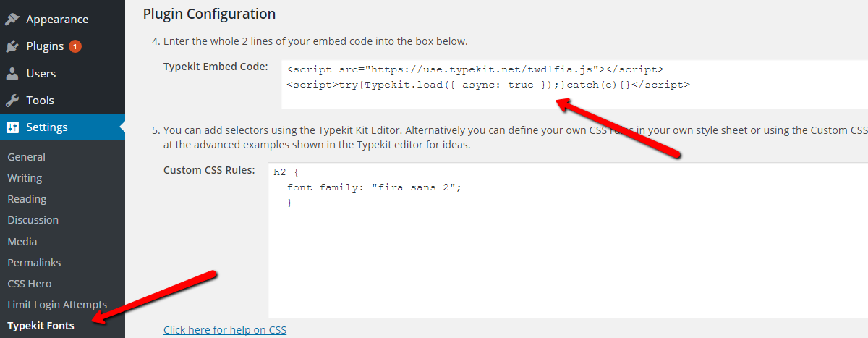Image resolution: width=868 pixels, height=338 pixels.
Task: Open Typekit Fonts settings page
Action: click(41, 326)
